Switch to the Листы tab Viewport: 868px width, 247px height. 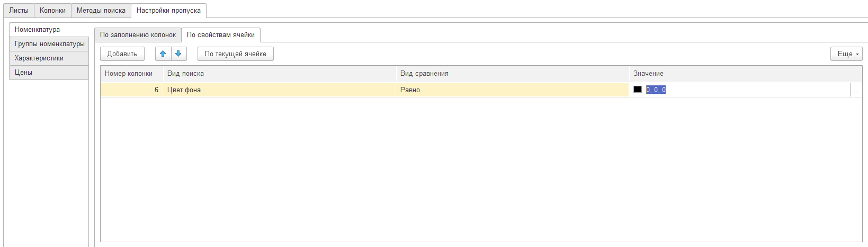(19, 10)
